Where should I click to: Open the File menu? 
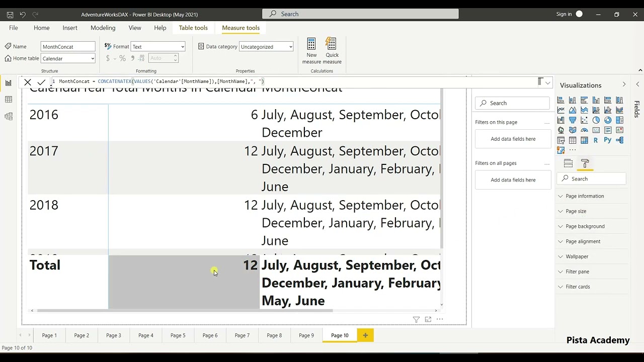(14, 28)
